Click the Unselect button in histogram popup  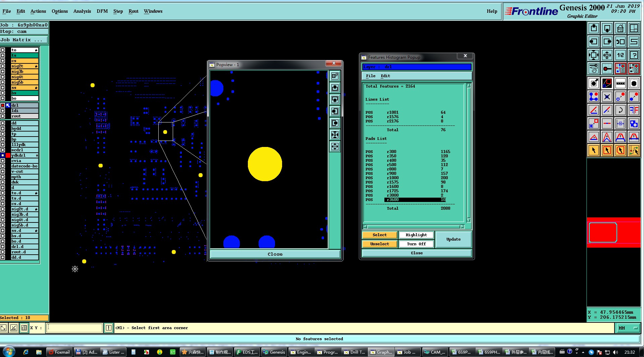[x=380, y=244]
